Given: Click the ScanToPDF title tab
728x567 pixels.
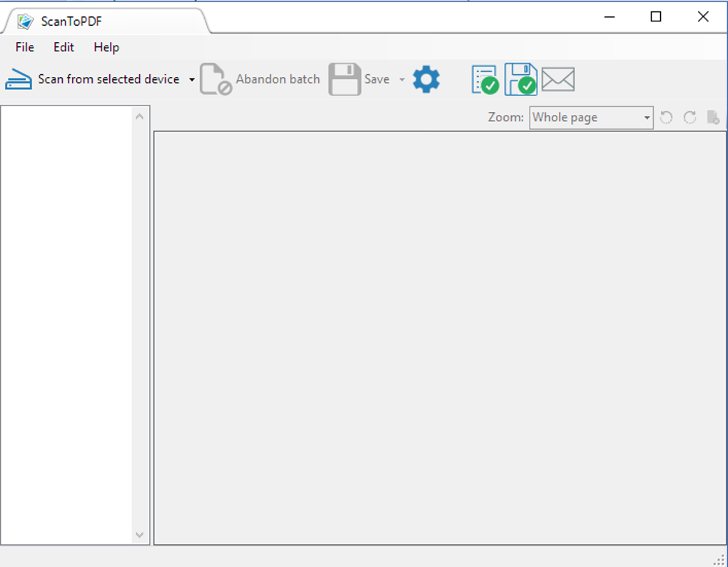Looking at the screenshot, I should pyautogui.click(x=106, y=21).
